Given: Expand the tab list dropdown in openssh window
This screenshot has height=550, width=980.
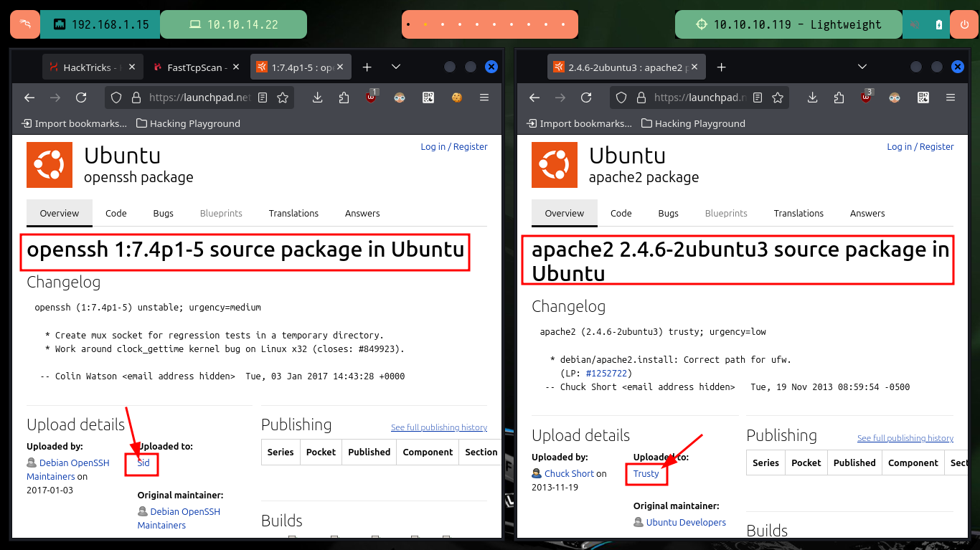Looking at the screenshot, I should (396, 67).
